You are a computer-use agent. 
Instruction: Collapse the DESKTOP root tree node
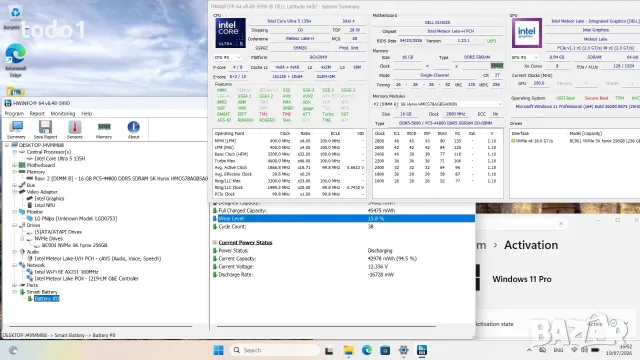7,145
